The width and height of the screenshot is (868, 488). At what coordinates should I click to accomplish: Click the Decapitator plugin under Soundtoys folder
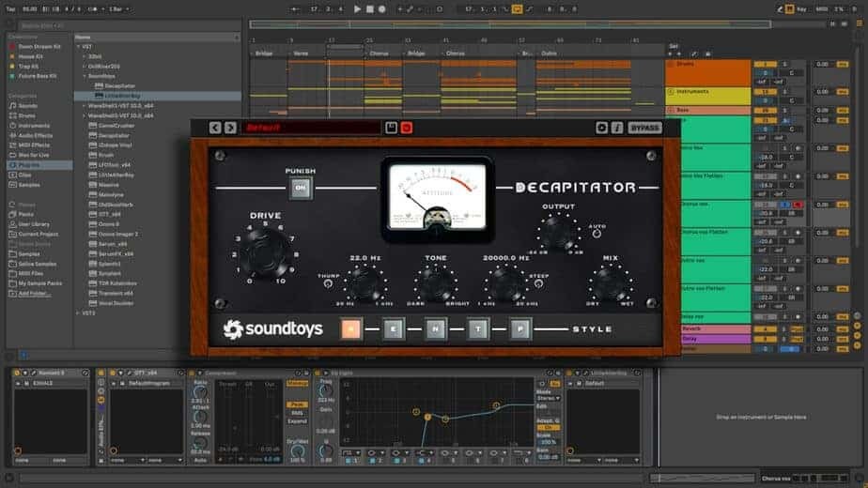tap(119, 85)
